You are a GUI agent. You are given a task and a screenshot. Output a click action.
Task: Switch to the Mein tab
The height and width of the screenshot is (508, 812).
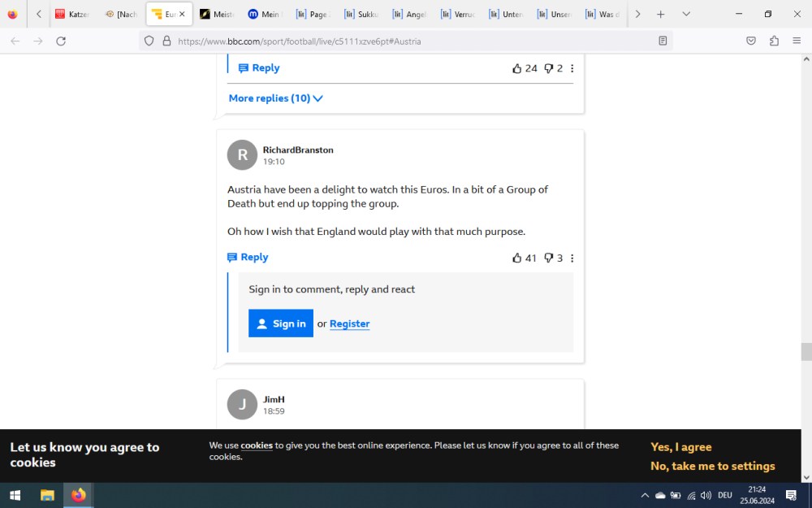264,14
